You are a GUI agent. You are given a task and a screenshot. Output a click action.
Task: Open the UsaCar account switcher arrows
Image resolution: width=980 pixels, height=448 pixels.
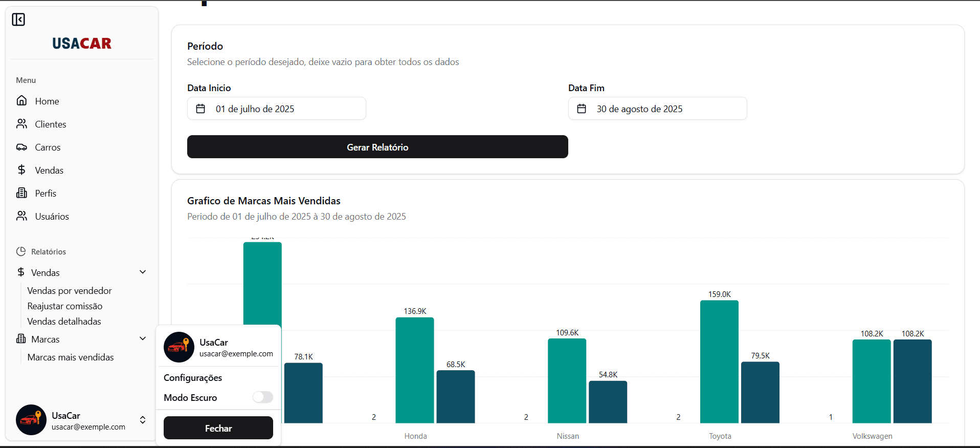point(143,420)
